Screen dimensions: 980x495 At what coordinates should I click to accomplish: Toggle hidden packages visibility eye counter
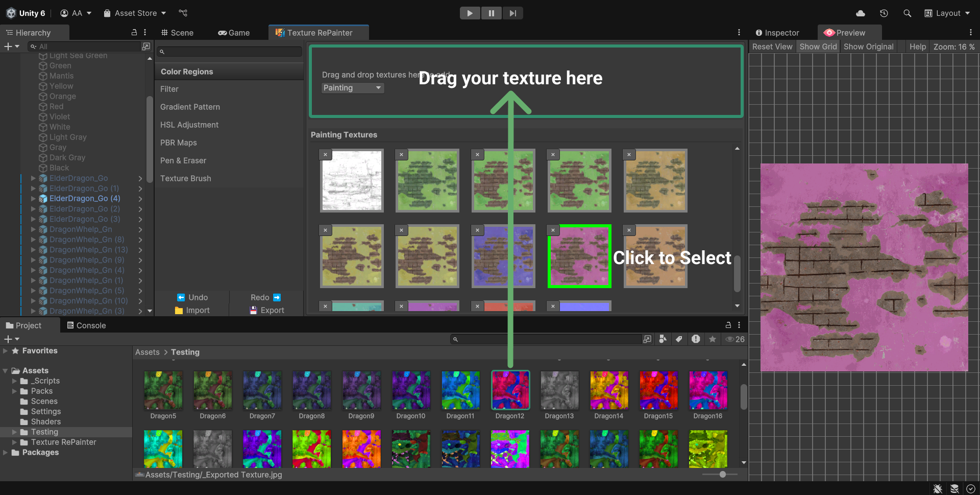735,339
